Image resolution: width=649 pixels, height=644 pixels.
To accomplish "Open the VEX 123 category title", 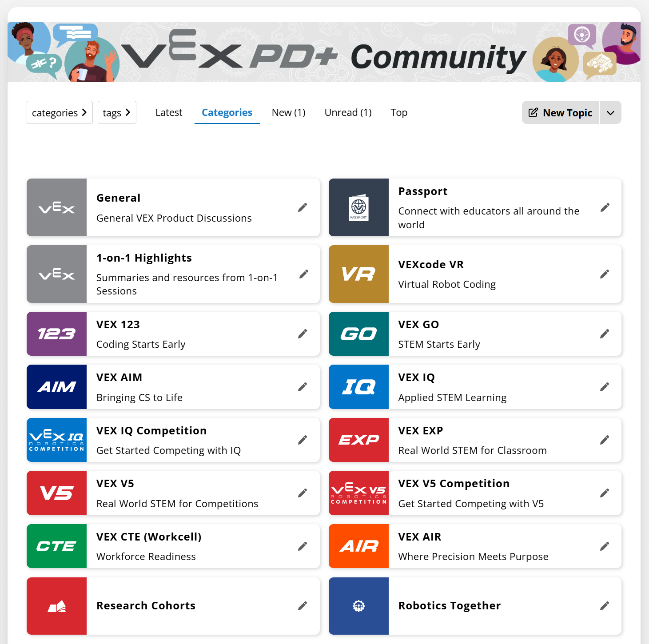I will [x=118, y=324].
